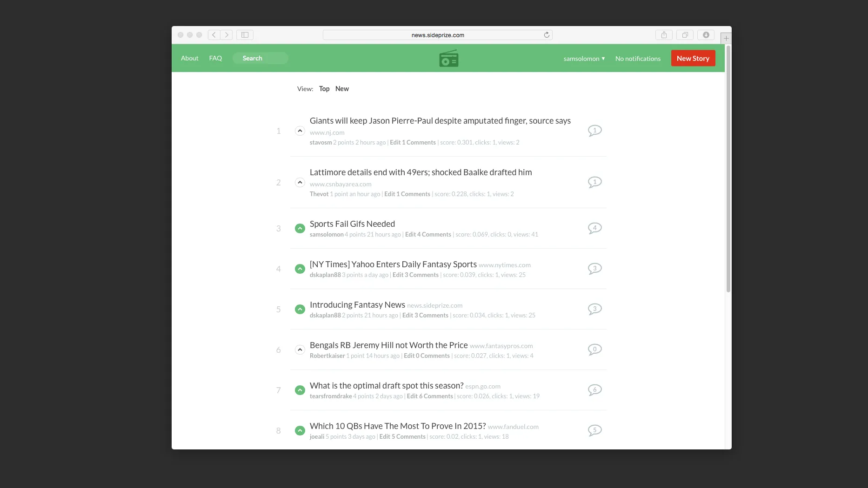Show the Safari sidebar
Screen dimensions: 868x488
point(245,35)
